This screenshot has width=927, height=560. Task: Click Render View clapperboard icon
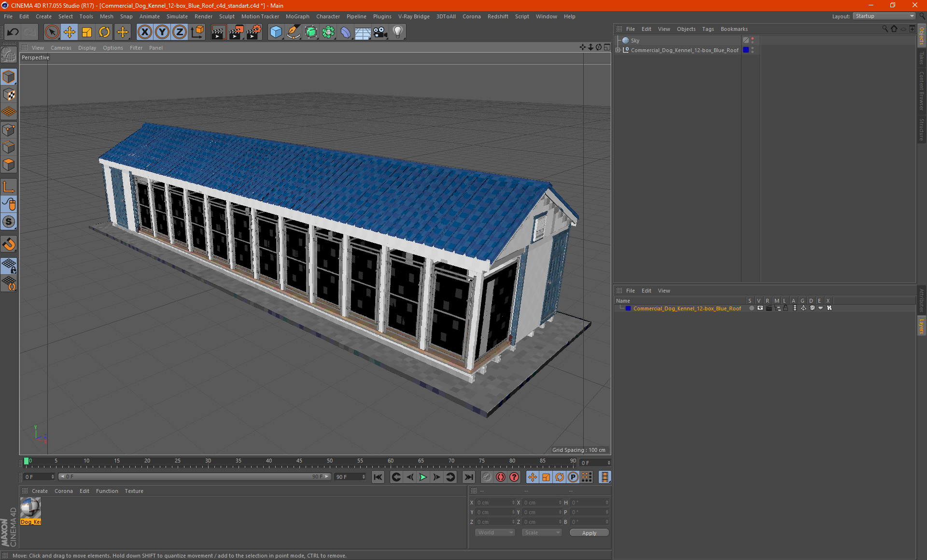pos(218,32)
